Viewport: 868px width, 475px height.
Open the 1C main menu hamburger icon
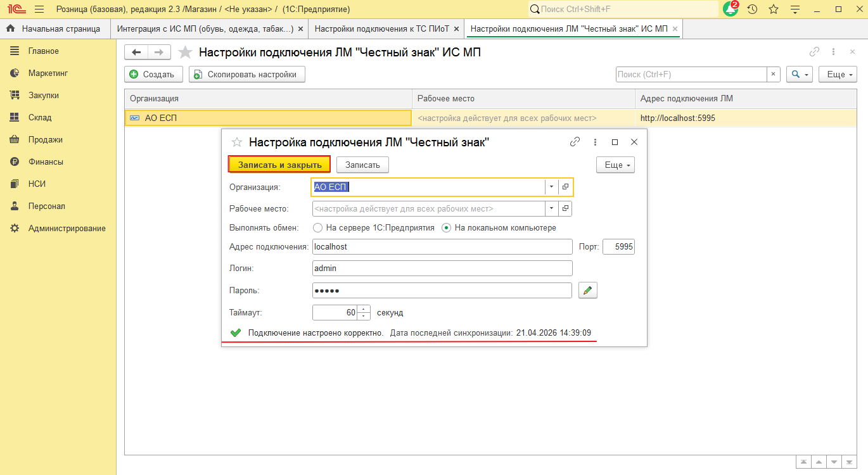pos(39,9)
